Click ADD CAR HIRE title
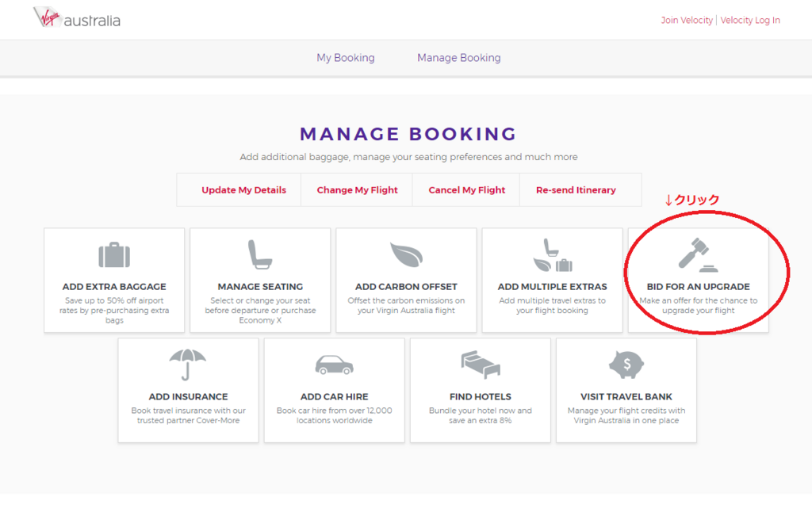The image size is (812, 512). (334, 396)
